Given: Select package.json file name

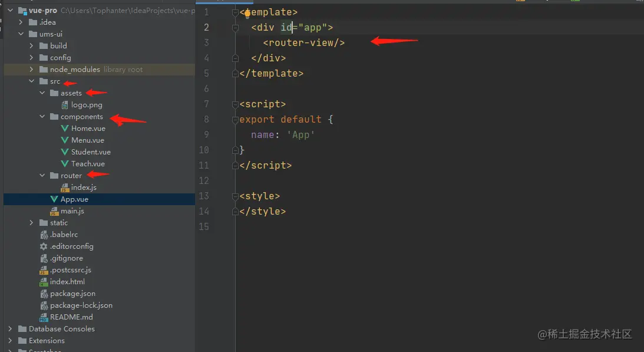Looking at the screenshot, I should point(72,294).
